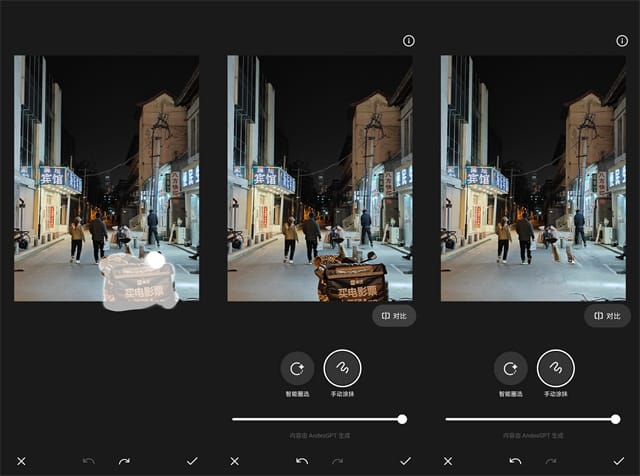Cancel editing with the X in the left screen
This screenshot has height=476, width=640.
(21, 461)
